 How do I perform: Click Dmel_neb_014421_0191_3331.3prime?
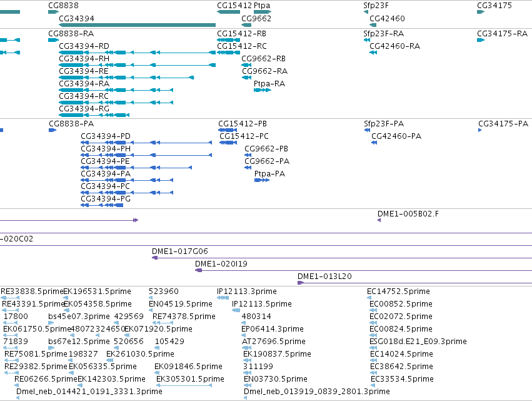click(89, 392)
